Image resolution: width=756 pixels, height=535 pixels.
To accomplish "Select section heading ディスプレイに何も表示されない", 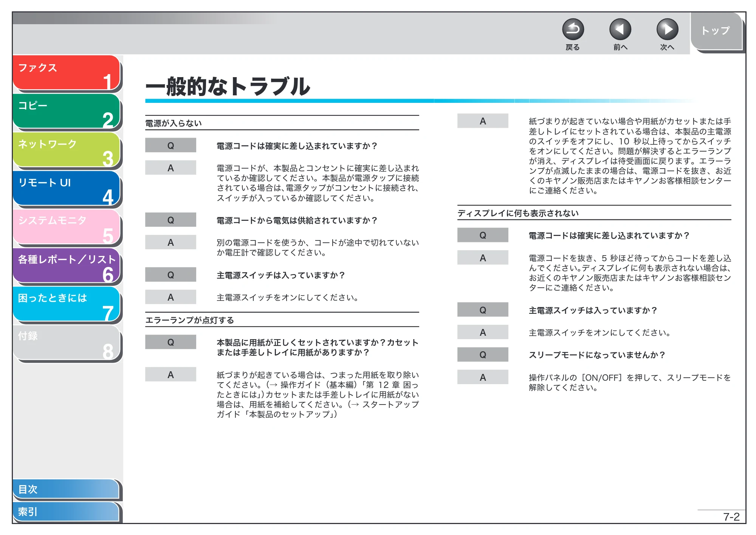I will tap(518, 213).
